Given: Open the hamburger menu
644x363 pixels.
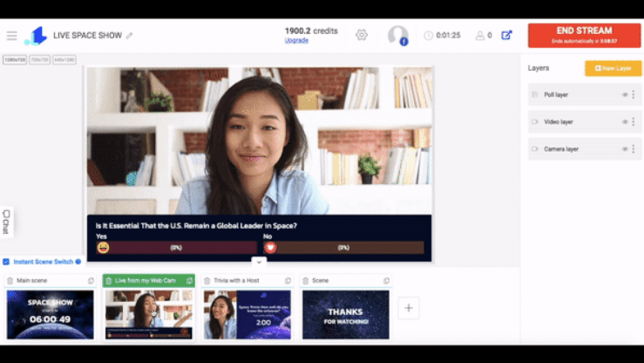Looking at the screenshot, I should [x=12, y=36].
